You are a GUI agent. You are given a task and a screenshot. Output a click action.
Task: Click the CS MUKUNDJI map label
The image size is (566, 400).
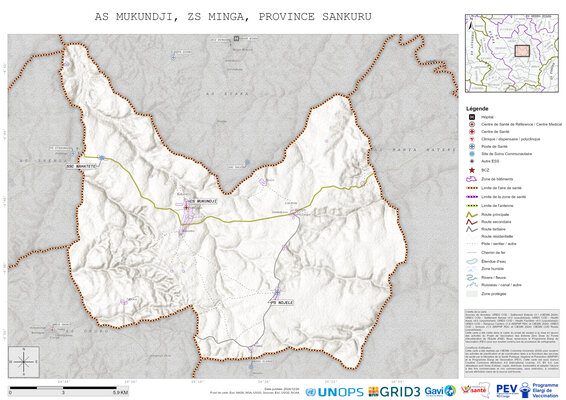click(202, 201)
